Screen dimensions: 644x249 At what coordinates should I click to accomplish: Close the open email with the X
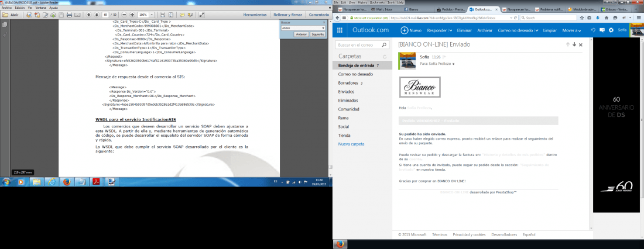tap(581, 44)
